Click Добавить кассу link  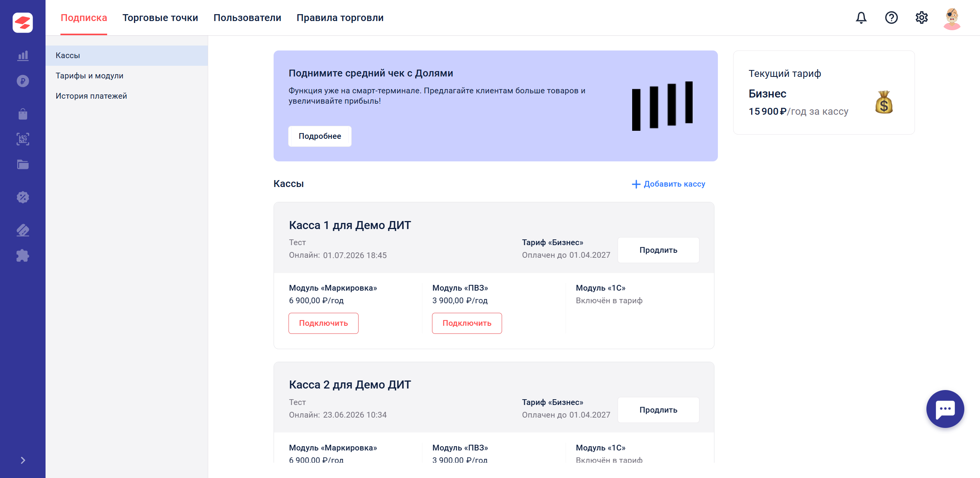(x=668, y=184)
